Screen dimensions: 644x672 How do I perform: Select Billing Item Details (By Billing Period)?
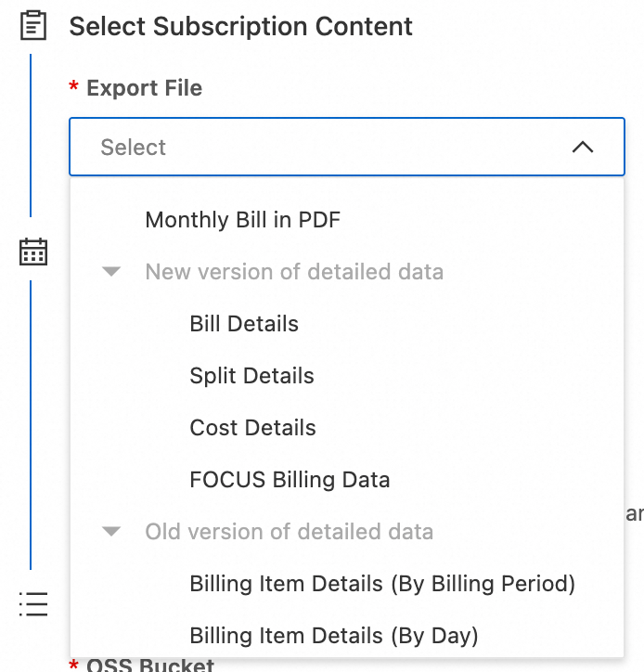pos(382,584)
